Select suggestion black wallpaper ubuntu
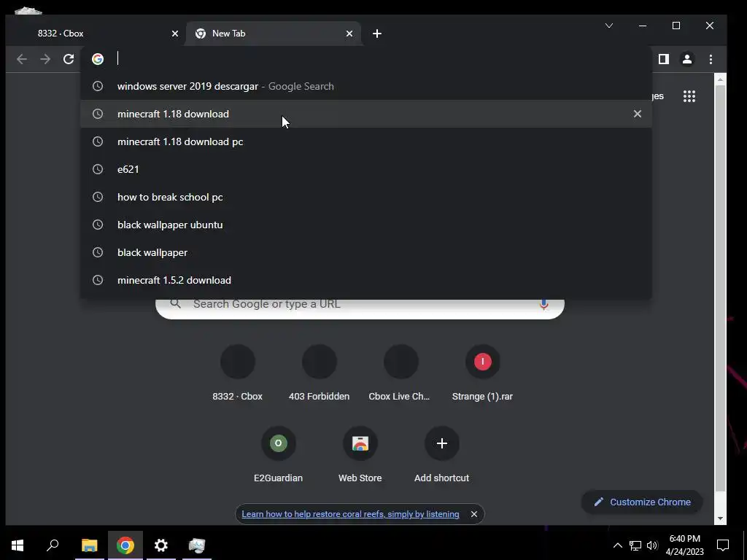Screen dimensions: 747x560 click(366, 225)
